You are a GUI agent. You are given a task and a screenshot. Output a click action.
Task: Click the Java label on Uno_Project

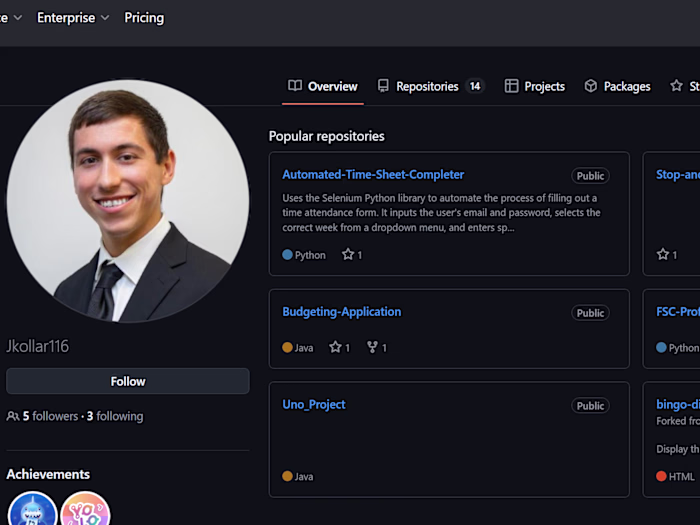(x=304, y=476)
